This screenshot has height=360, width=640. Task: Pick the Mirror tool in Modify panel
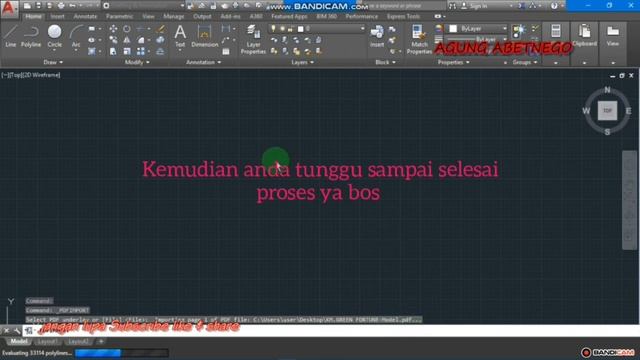tap(127, 40)
